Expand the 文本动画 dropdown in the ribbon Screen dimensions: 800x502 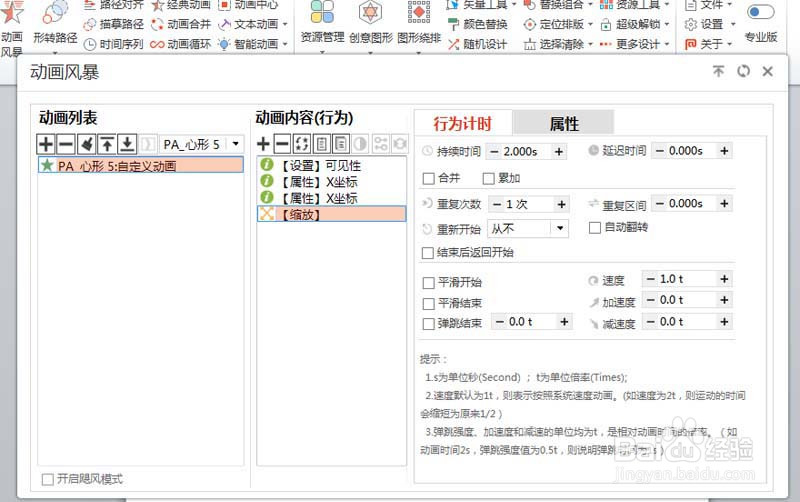coord(285,24)
